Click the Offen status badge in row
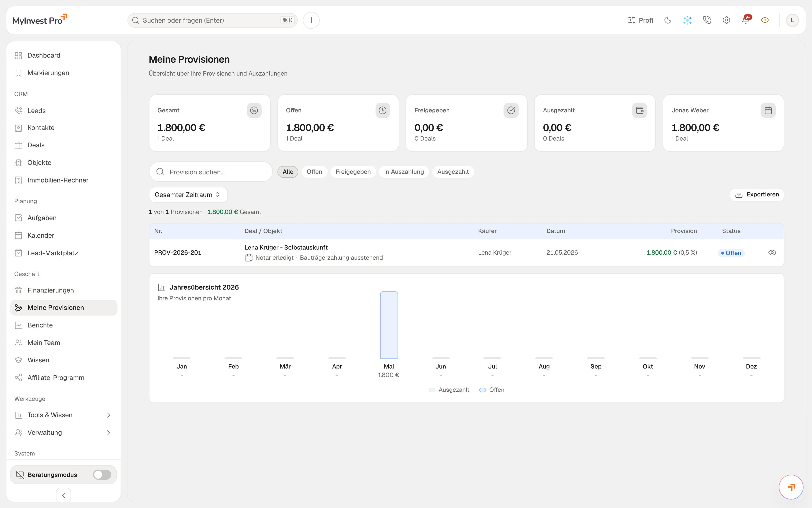The width and height of the screenshot is (812, 508). (x=731, y=253)
